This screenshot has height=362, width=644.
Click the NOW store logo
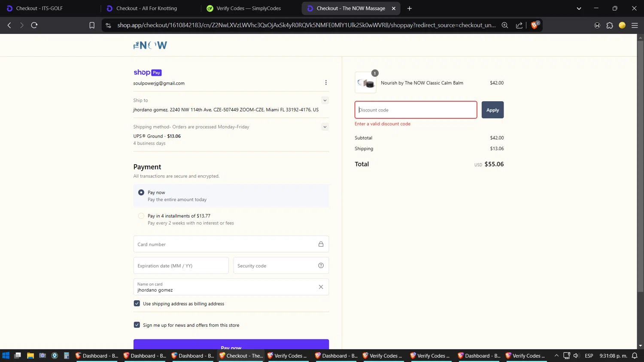(x=150, y=45)
